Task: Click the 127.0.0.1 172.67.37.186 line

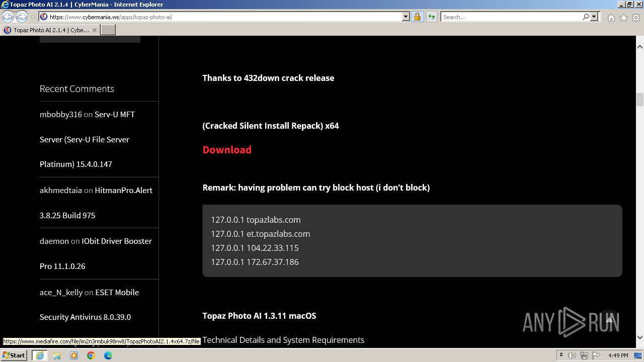Action: (x=255, y=262)
